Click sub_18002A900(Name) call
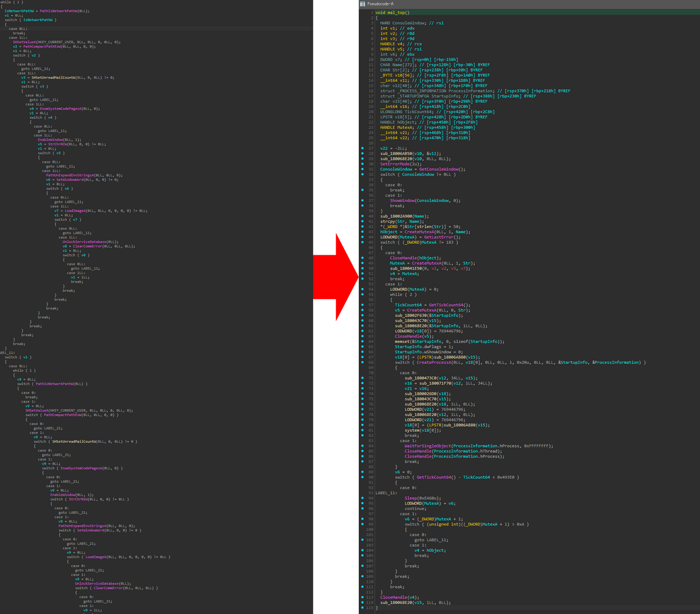 [x=405, y=217]
